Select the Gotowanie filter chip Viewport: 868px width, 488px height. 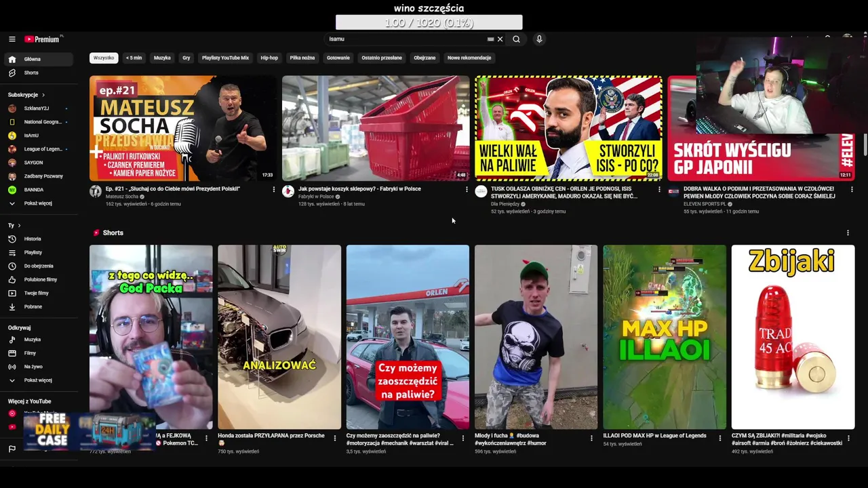pos(338,58)
